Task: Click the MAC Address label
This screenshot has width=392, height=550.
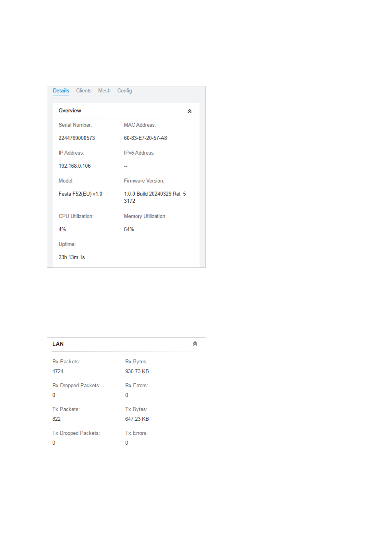Action: pos(140,125)
